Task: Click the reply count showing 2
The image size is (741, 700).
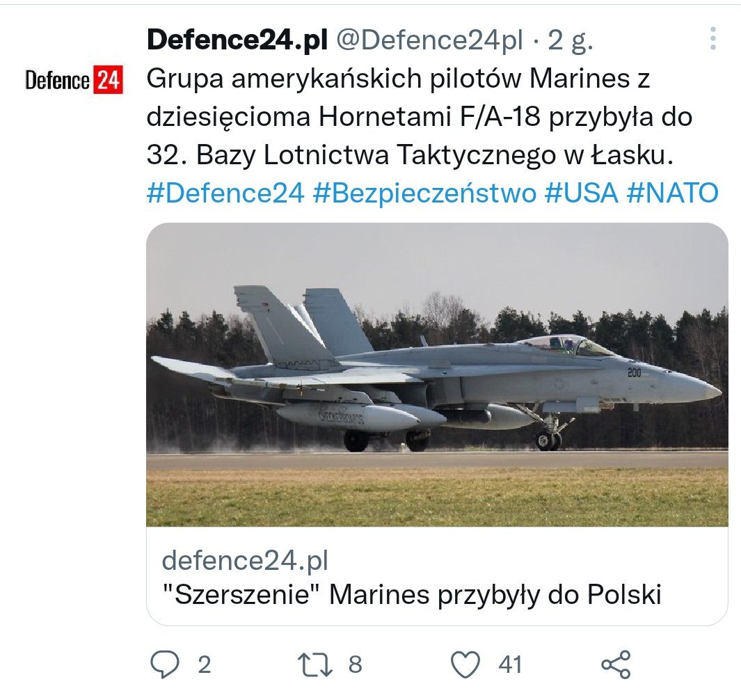Action: [x=204, y=665]
